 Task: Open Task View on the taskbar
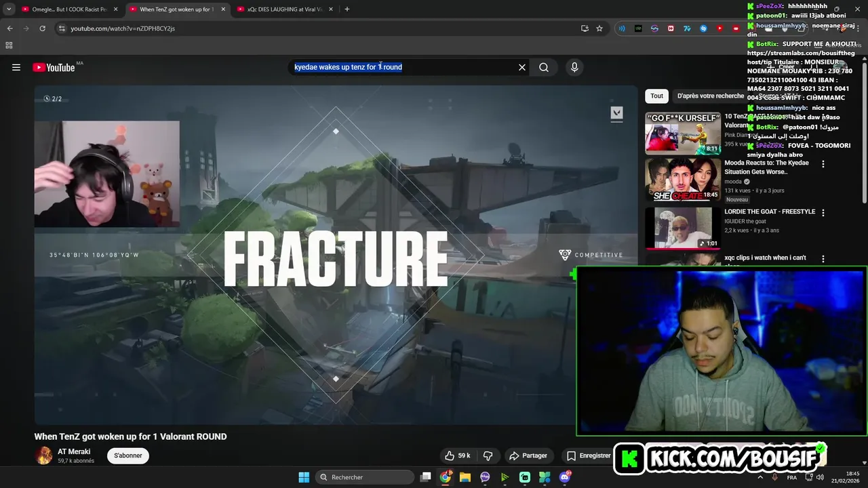[x=426, y=477]
